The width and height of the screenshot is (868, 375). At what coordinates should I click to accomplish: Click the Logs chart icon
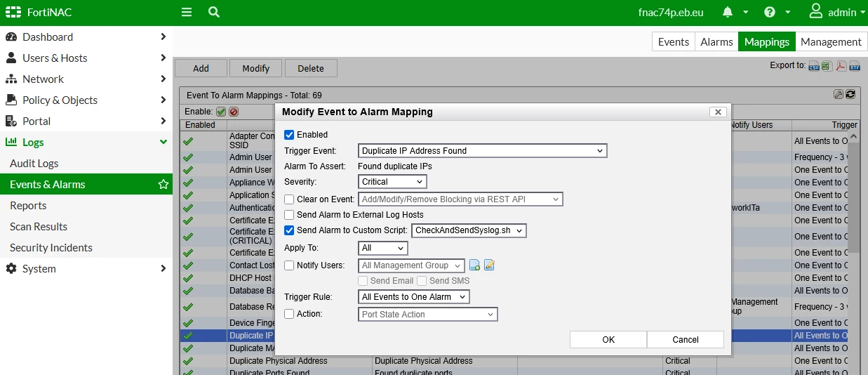pyautogui.click(x=11, y=142)
